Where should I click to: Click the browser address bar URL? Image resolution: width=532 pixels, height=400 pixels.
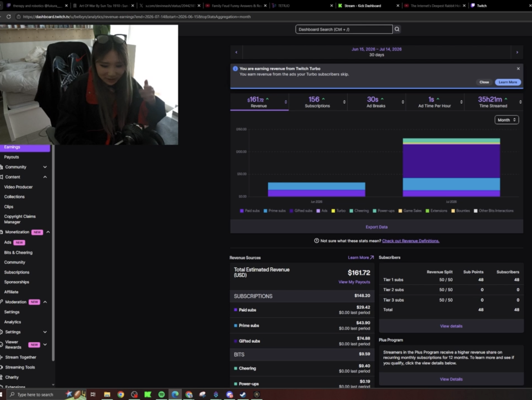click(137, 17)
